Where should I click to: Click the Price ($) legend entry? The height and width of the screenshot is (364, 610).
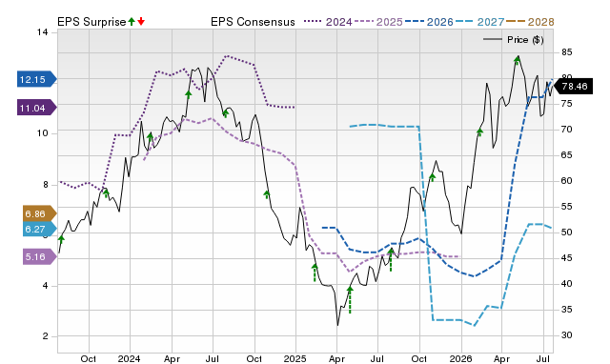point(514,40)
